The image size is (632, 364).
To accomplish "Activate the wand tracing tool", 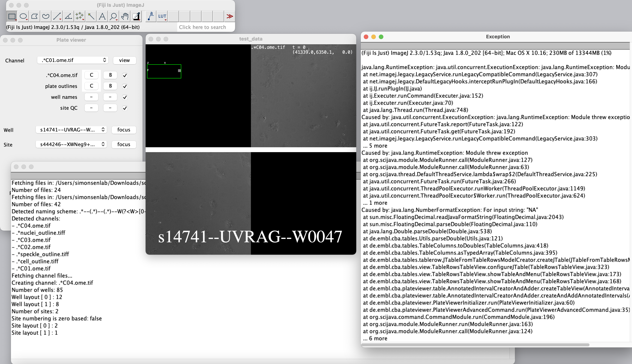I will 91,16.
